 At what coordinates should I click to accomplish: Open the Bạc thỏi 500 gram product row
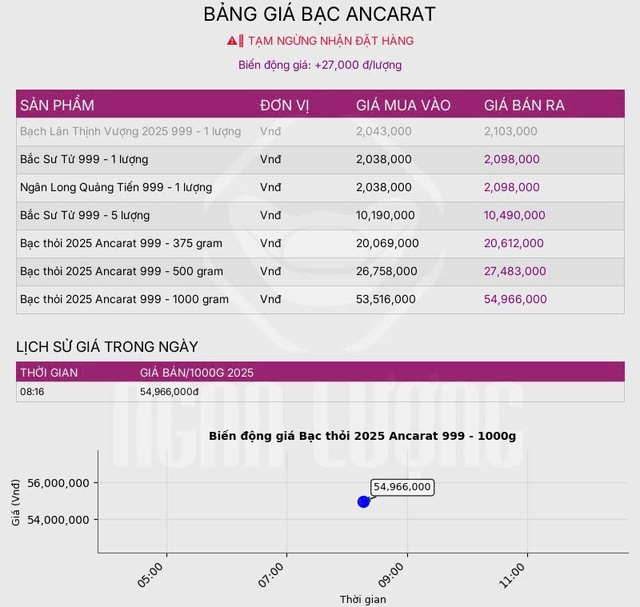(x=121, y=271)
